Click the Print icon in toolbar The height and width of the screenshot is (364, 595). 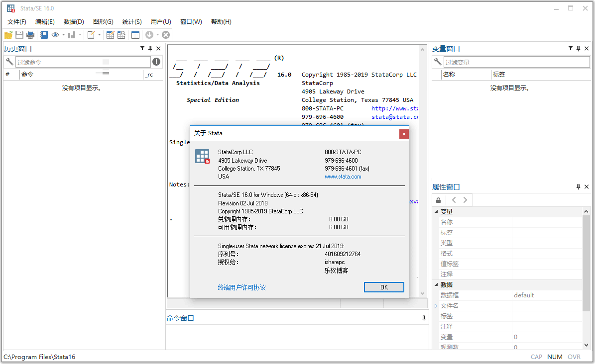coord(30,35)
